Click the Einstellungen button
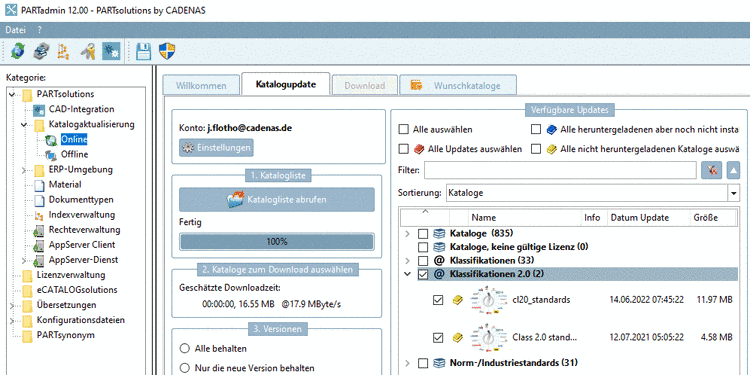The width and height of the screenshot is (750, 375). pos(216,148)
